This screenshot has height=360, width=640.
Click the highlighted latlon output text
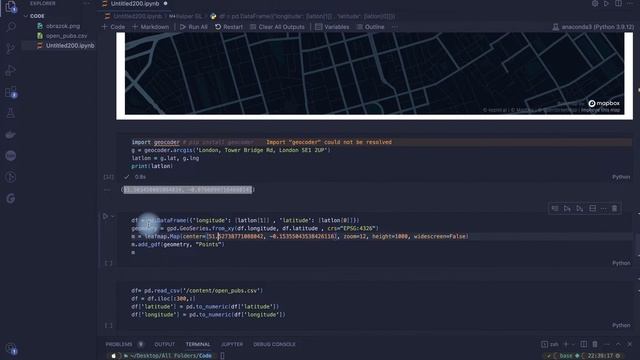(188, 190)
